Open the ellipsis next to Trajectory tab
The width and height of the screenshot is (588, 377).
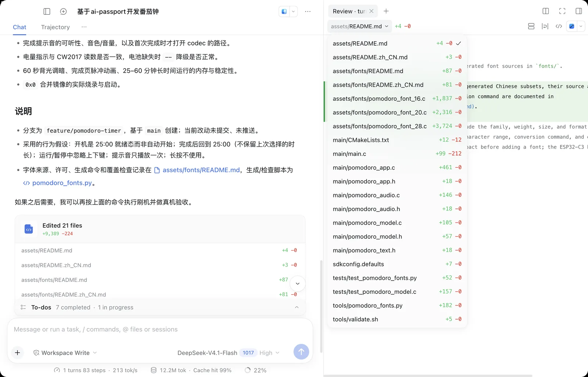[x=84, y=27]
